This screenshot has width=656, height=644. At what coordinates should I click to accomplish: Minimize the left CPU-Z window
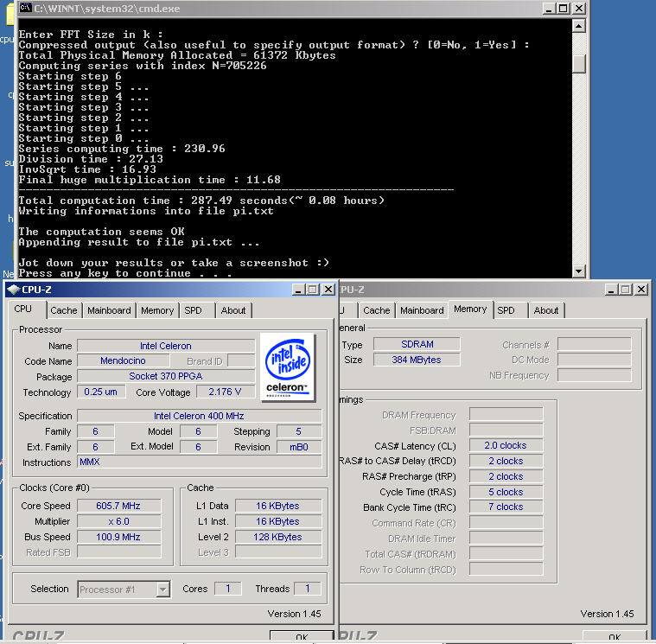pyautogui.click(x=298, y=289)
